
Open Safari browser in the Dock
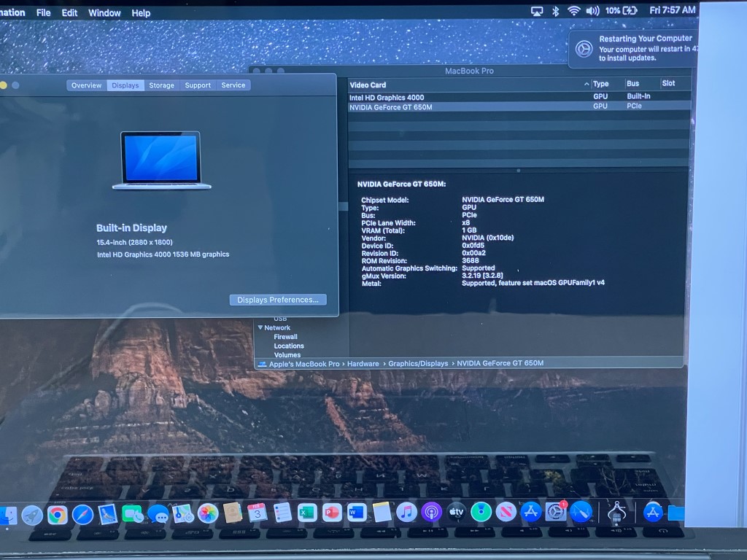point(82,516)
